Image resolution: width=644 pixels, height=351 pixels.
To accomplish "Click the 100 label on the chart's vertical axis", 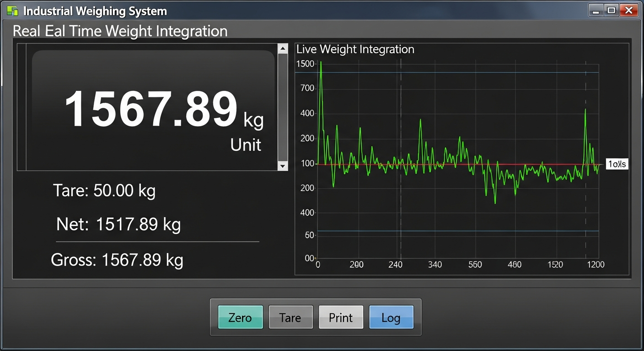I will [x=308, y=164].
